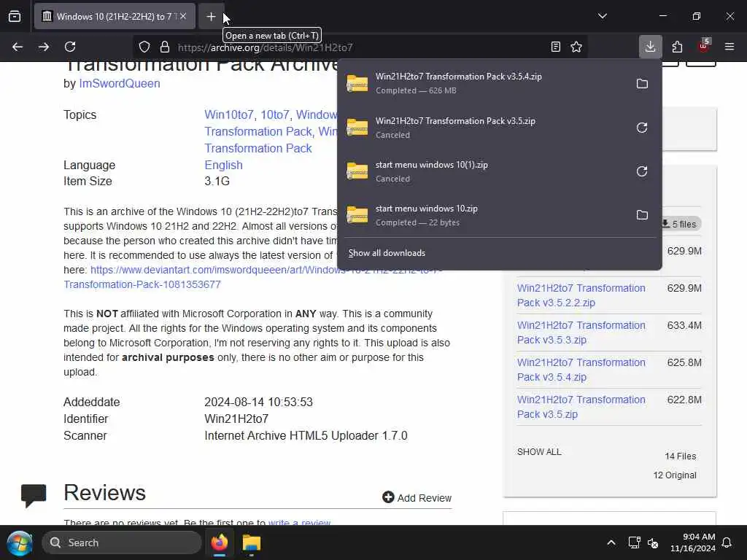Screen dimensions: 747x560
Task: Open English language link
Action: click(x=223, y=165)
